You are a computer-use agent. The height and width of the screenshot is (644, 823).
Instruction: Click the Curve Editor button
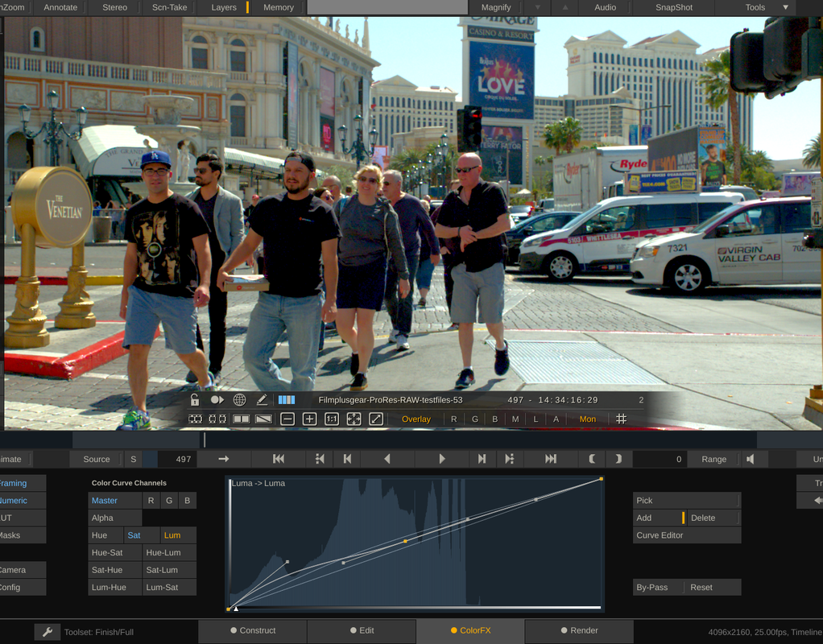[x=687, y=535]
